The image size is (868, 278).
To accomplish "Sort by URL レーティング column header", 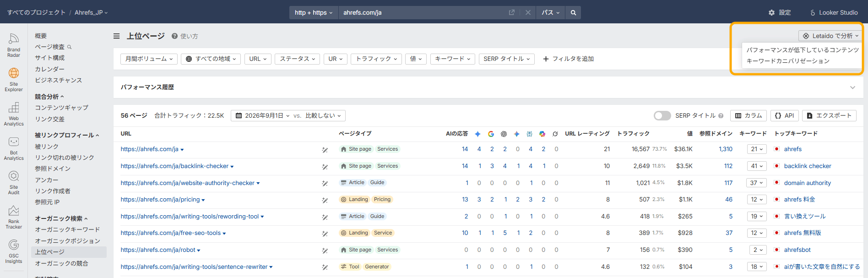I will 587,134.
